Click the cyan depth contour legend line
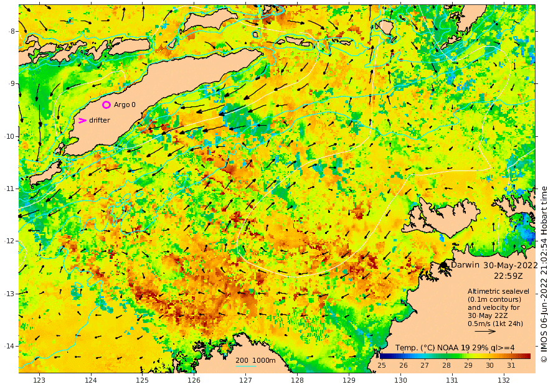This screenshot has height=392, width=548. 246,366
